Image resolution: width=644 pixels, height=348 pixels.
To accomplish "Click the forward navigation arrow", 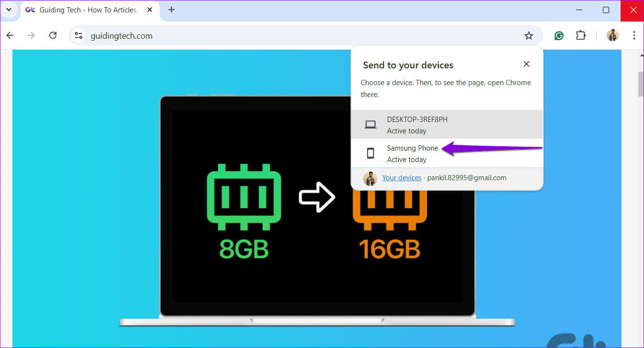I will pos(31,35).
